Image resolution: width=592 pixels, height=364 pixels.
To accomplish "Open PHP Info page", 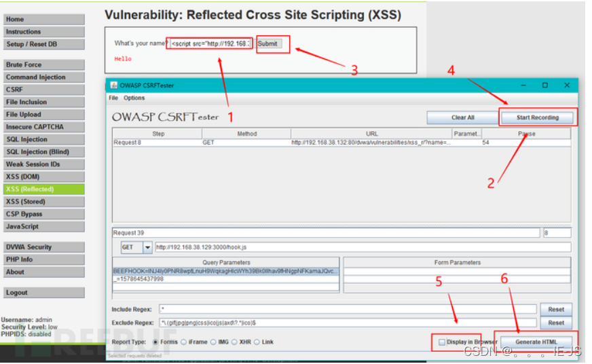I will pyautogui.click(x=44, y=259).
